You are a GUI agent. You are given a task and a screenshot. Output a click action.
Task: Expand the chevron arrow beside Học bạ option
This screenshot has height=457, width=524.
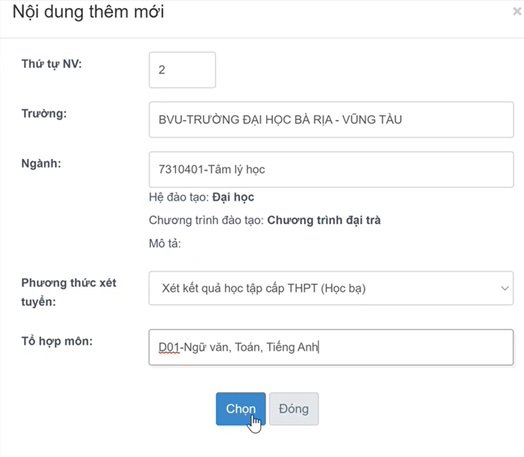505,288
